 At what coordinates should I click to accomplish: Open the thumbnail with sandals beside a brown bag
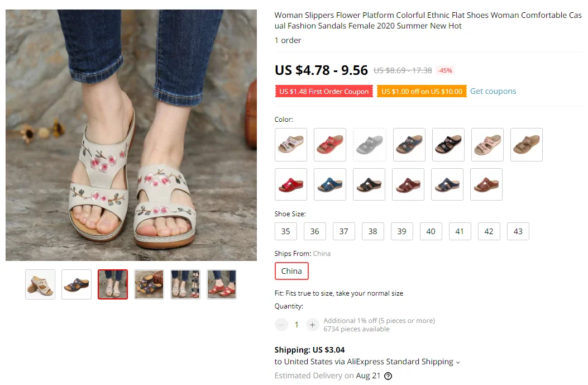coord(149,284)
